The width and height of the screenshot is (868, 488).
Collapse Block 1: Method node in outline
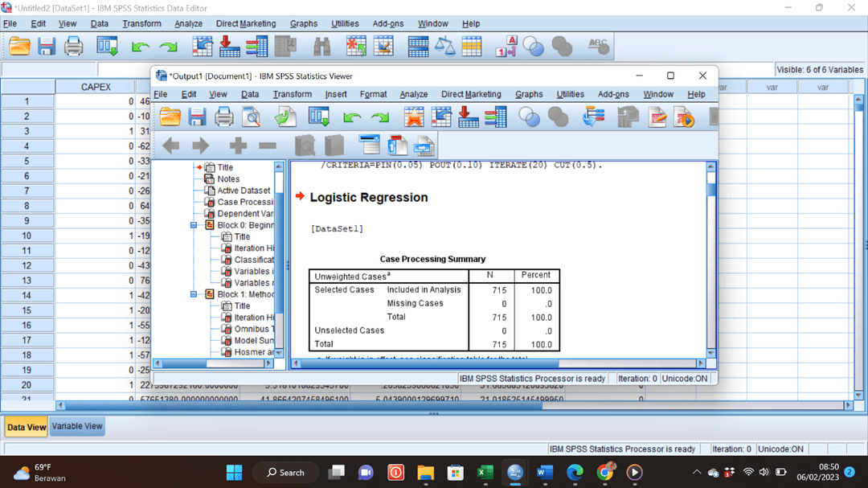coord(194,294)
